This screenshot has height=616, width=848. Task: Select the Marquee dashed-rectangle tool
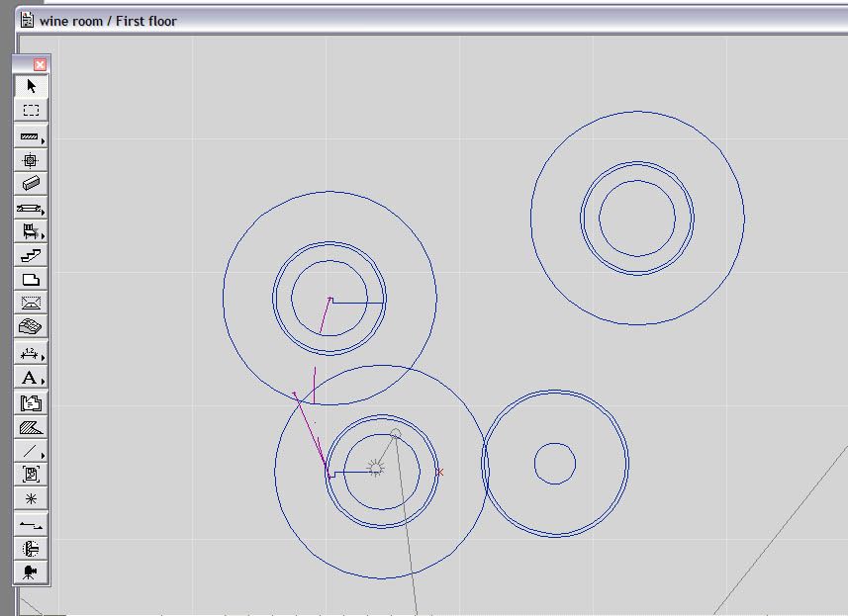tap(31, 110)
